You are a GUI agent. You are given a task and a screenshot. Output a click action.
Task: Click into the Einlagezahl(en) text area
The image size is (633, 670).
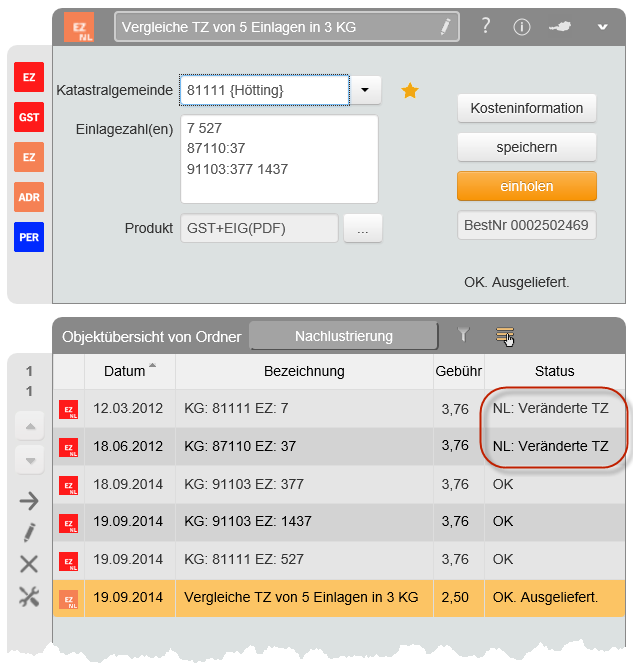click(x=280, y=159)
